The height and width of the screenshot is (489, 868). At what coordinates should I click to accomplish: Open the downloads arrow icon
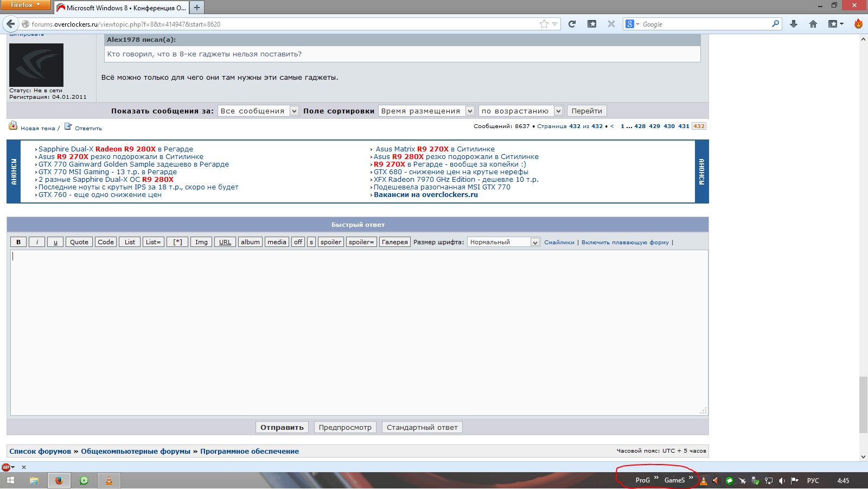794,24
